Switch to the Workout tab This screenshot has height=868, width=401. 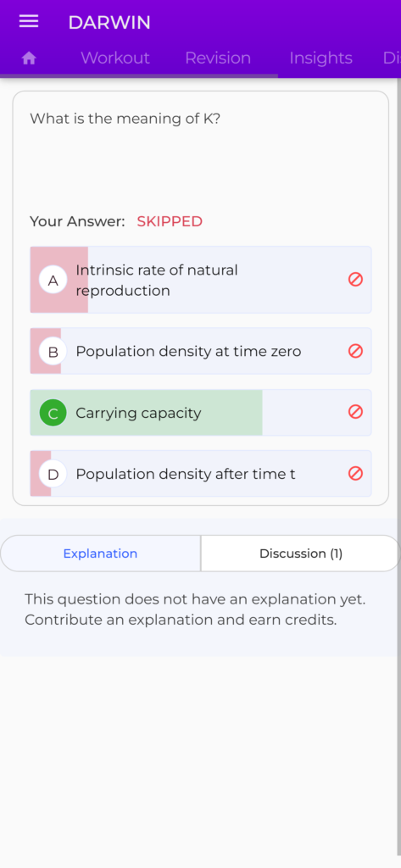coord(115,58)
